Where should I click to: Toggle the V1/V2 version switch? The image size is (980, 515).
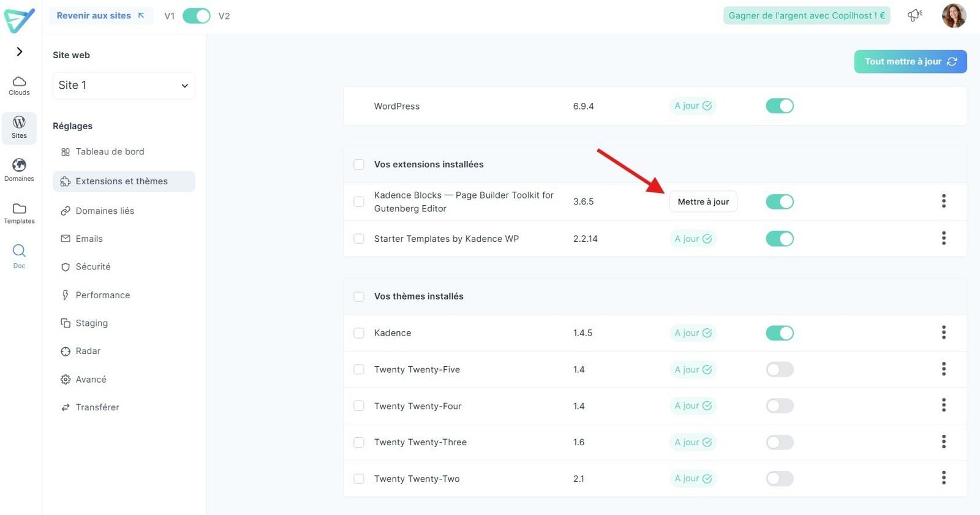click(x=197, y=16)
